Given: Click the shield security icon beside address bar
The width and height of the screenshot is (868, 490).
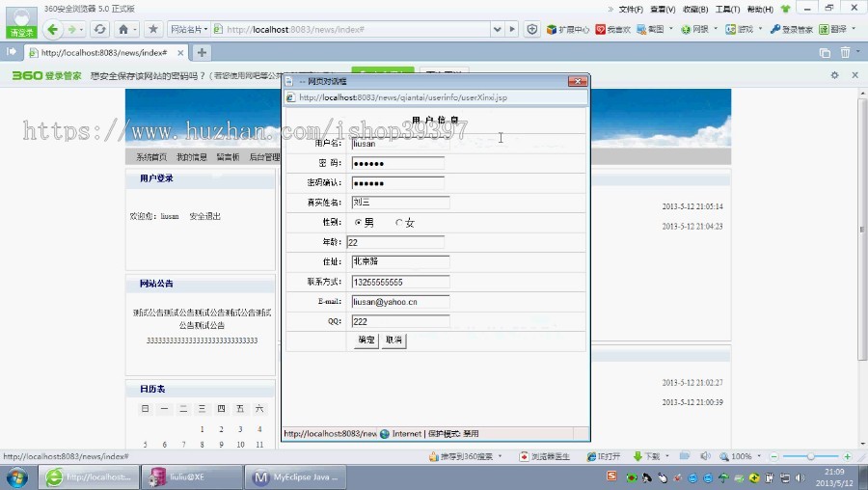Looking at the screenshot, I should click(x=532, y=29).
